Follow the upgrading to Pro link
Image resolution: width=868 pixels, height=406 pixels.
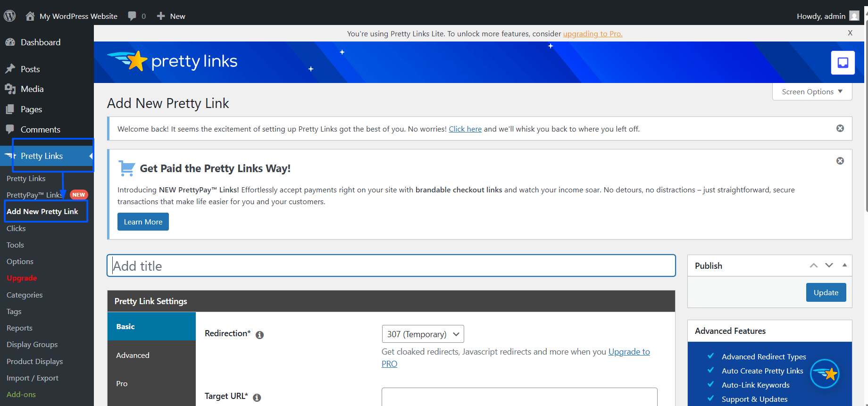click(x=593, y=33)
